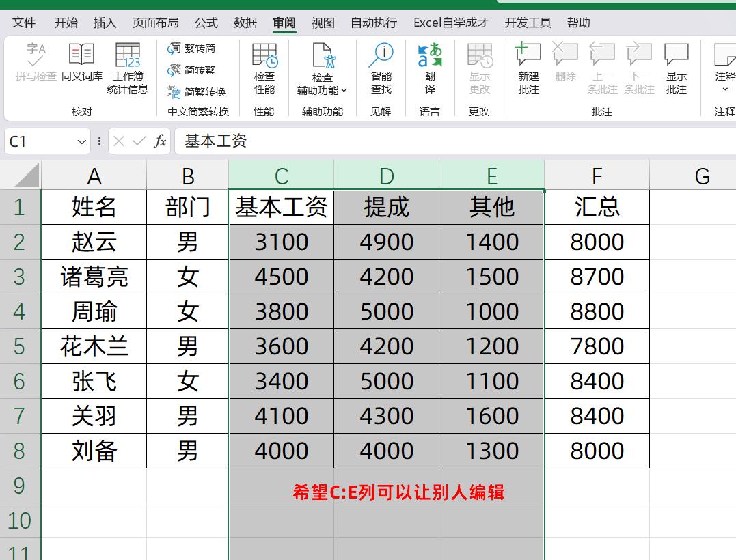Image resolution: width=736 pixels, height=560 pixels.
Task: Select row 5 header
Action: [21, 346]
